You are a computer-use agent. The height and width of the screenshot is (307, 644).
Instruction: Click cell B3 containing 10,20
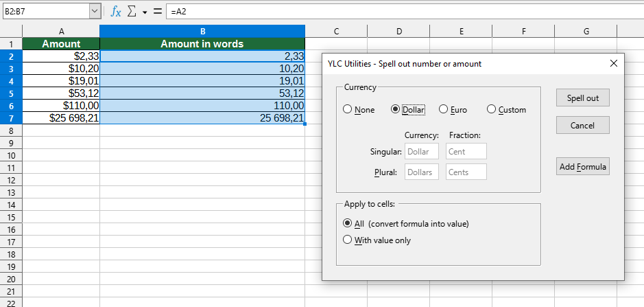click(202, 69)
